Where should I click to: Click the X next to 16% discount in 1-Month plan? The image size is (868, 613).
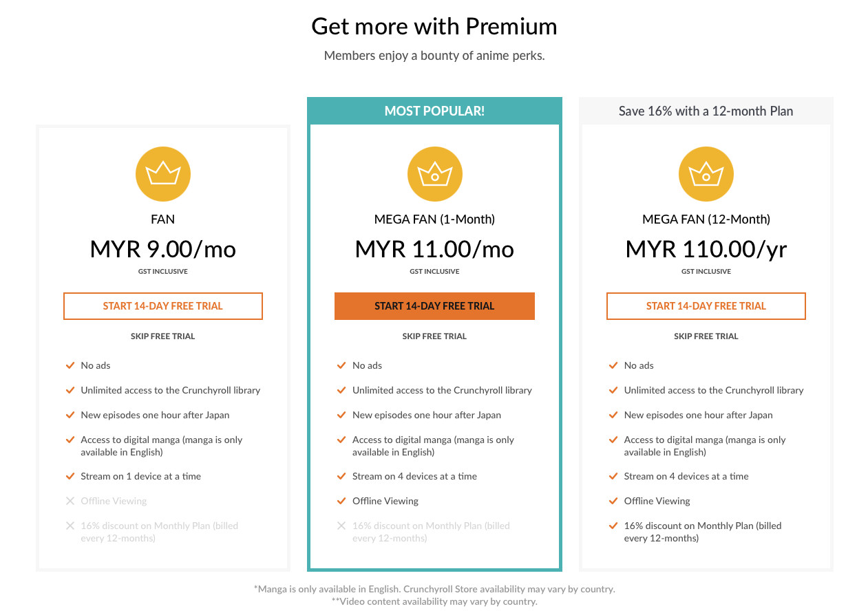click(341, 525)
